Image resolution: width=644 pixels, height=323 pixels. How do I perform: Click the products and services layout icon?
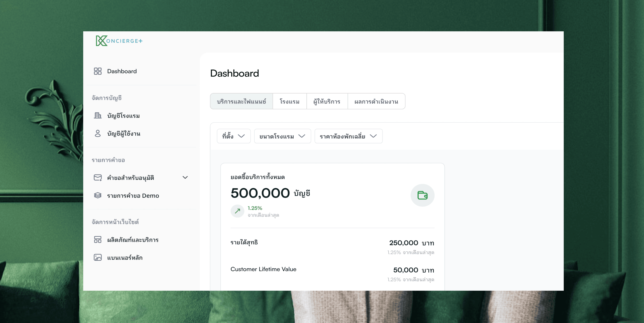click(97, 240)
